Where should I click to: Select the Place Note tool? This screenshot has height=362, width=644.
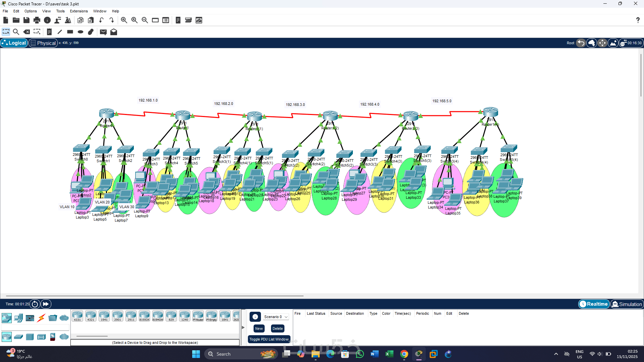point(49,32)
